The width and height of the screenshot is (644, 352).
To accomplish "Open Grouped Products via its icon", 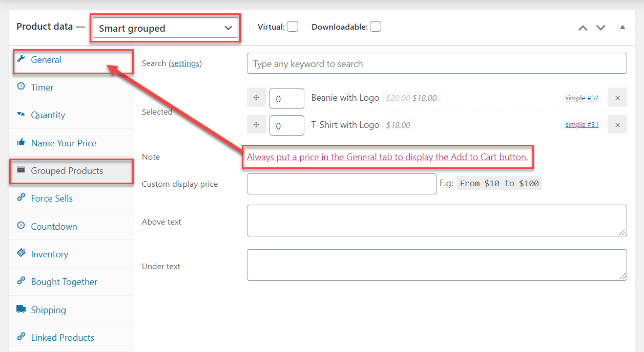I will coord(22,171).
